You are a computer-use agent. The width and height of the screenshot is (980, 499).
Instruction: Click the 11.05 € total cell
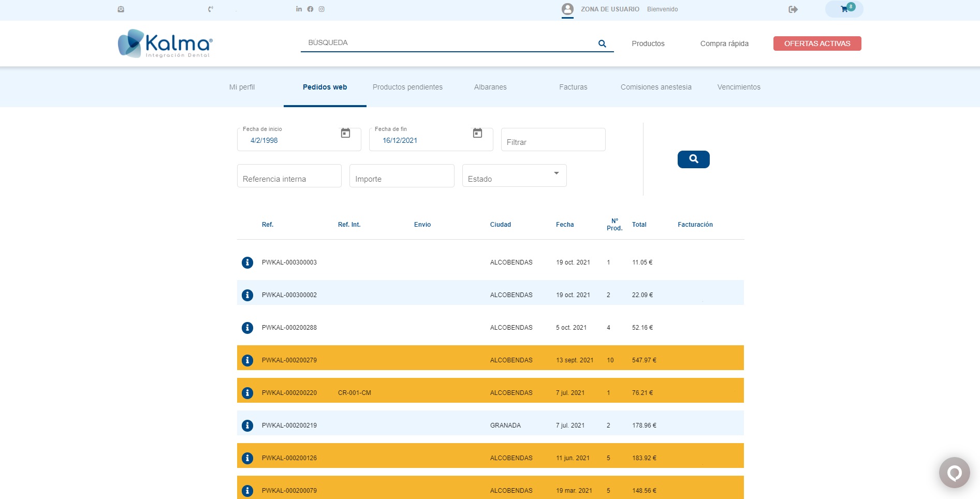tap(642, 262)
